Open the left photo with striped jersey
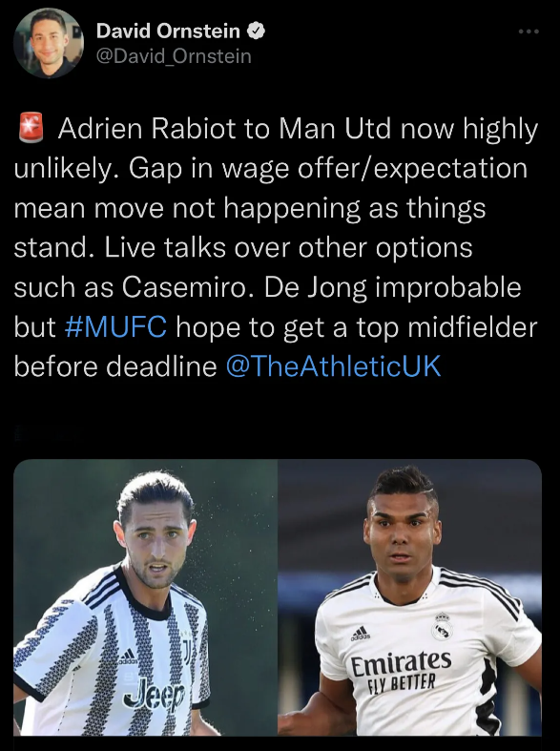This screenshot has width=560, height=751. [x=146, y=597]
